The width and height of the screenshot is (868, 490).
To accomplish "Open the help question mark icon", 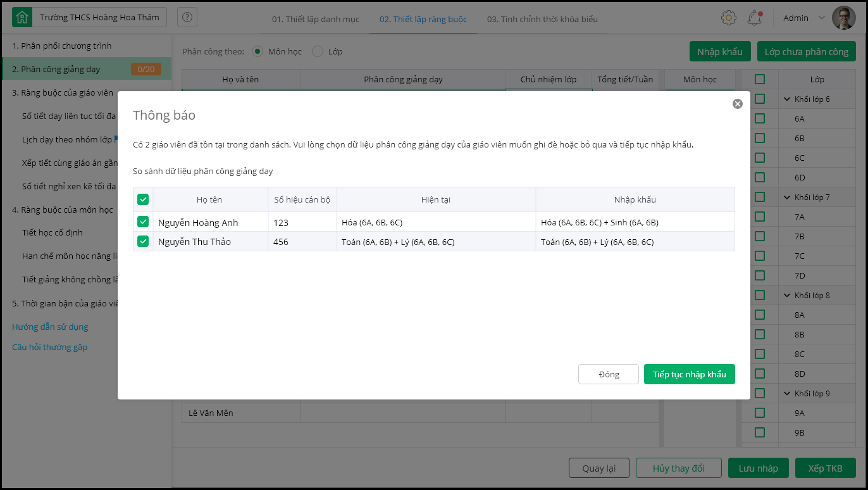I will click(x=187, y=18).
